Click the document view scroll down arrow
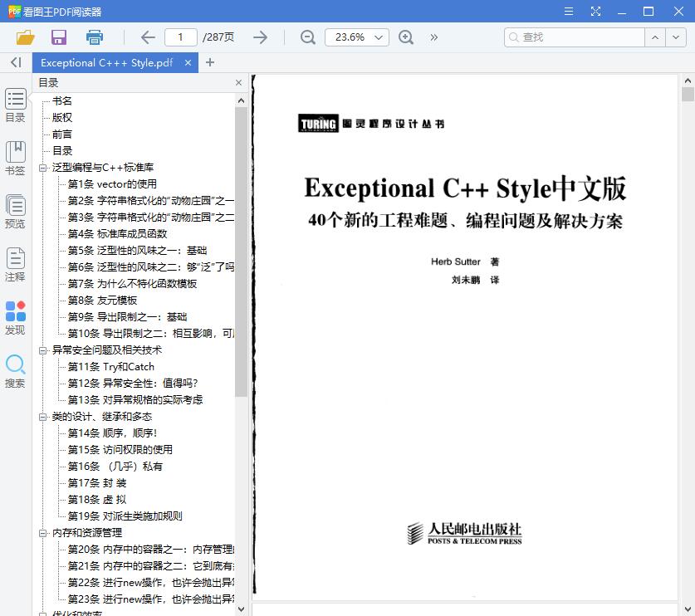 pos(688,609)
